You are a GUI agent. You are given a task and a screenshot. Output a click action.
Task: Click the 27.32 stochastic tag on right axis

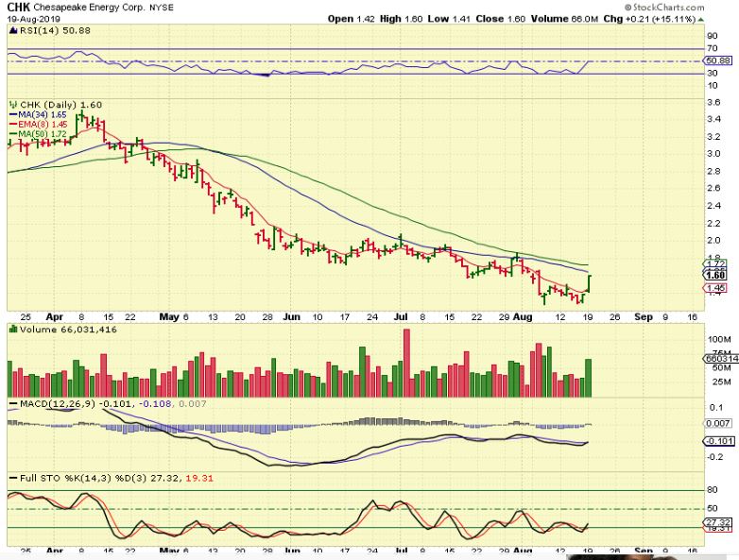click(718, 522)
